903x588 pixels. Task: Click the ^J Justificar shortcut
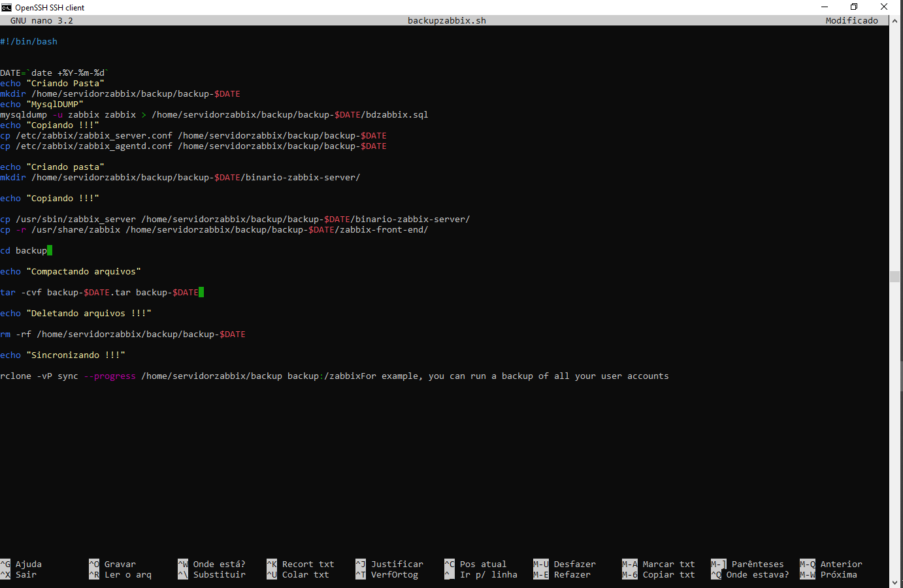(389, 564)
